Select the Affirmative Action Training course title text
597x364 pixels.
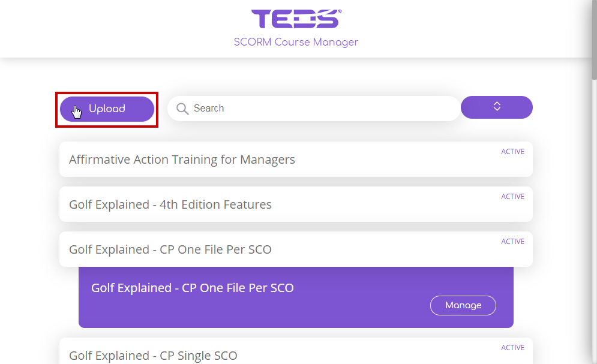[182, 160]
